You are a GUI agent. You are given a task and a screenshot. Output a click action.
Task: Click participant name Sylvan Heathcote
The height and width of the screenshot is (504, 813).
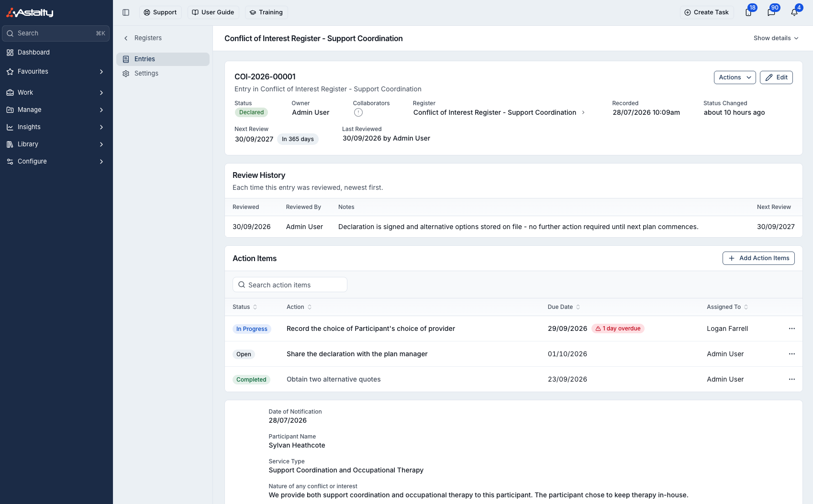click(297, 445)
